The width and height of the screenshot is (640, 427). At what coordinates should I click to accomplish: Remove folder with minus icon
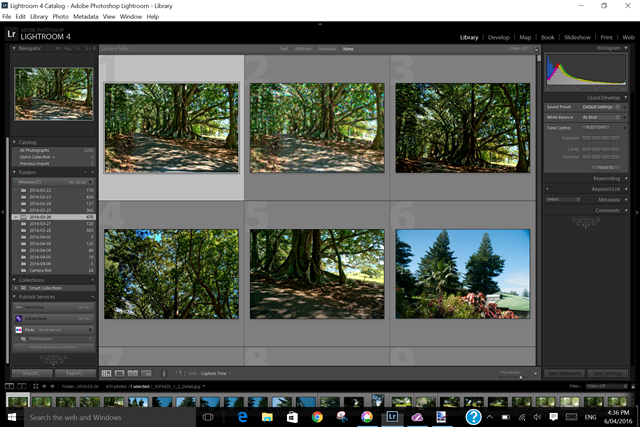[x=86, y=172]
